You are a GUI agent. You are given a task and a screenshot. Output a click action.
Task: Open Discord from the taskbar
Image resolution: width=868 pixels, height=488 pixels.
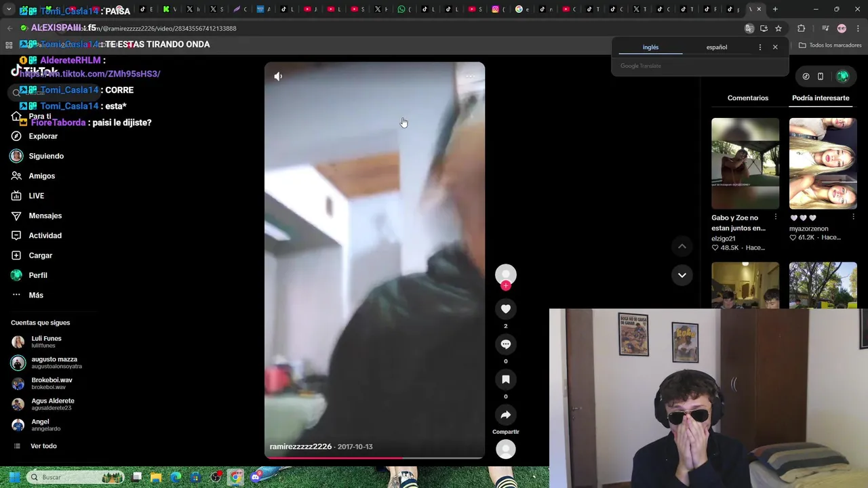pyautogui.click(x=256, y=477)
